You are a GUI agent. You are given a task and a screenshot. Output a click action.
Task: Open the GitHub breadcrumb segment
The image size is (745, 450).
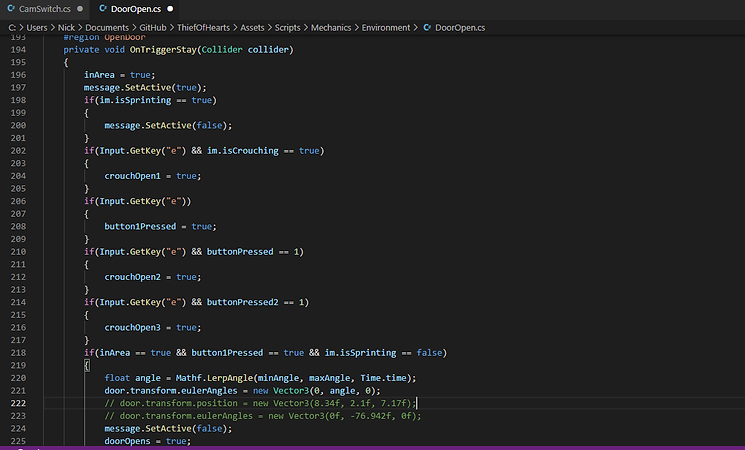pyautogui.click(x=153, y=28)
